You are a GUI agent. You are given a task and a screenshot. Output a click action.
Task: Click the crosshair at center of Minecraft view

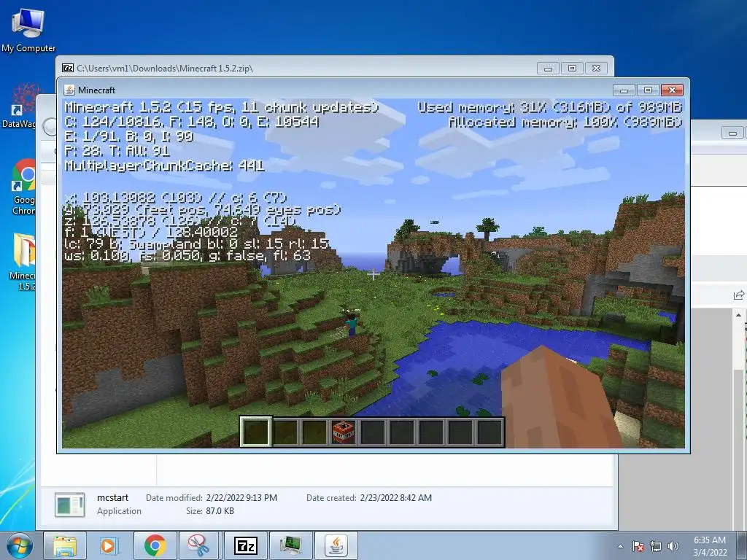point(373,274)
